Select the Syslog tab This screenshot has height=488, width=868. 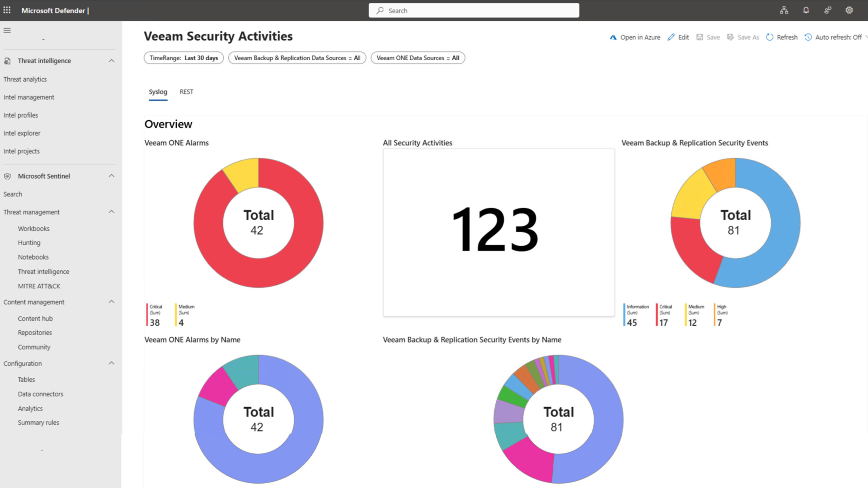pos(158,92)
